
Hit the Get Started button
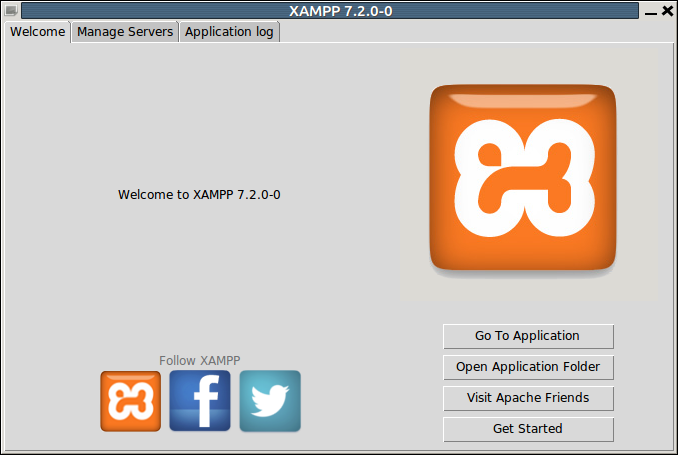tap(528, 429)
